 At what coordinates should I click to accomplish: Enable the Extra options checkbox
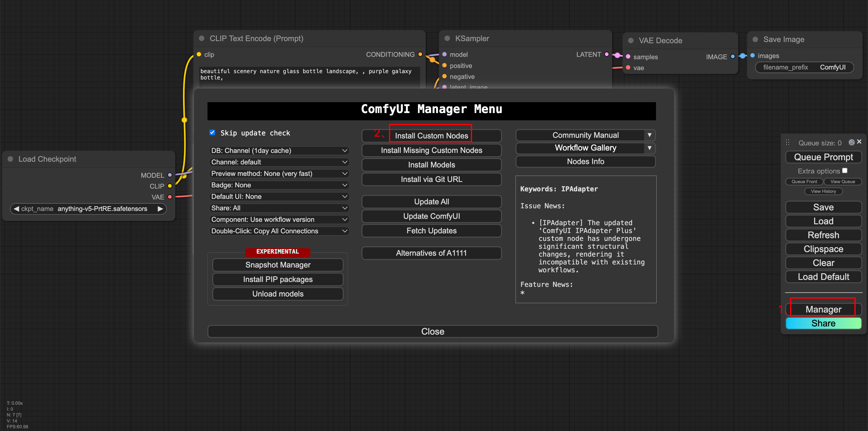coord(845,171)
